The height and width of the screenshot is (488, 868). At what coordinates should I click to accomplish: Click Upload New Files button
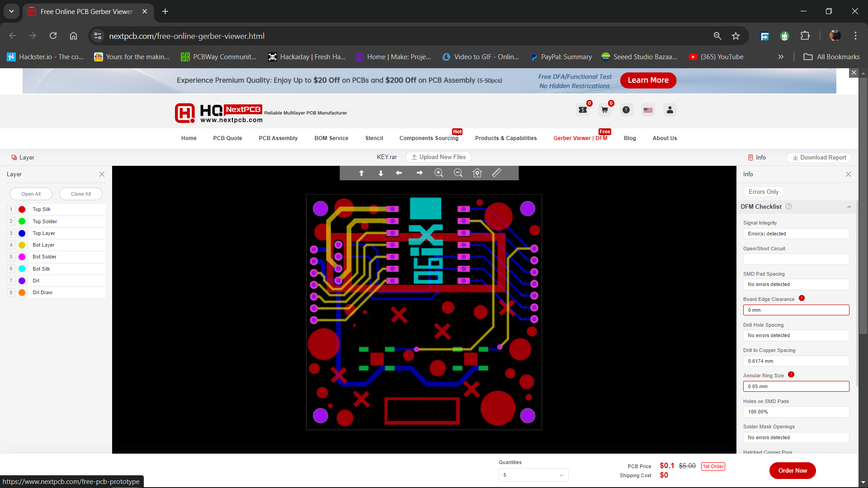[439, 157]
